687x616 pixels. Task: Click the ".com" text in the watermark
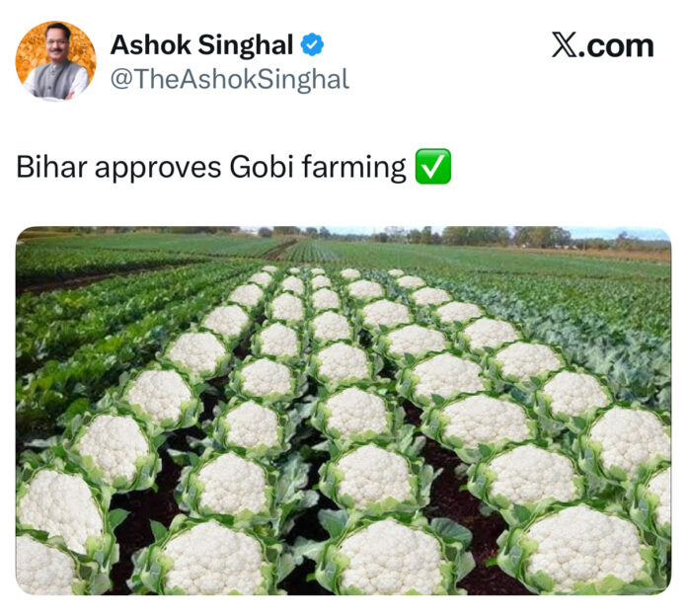(616, 46)
